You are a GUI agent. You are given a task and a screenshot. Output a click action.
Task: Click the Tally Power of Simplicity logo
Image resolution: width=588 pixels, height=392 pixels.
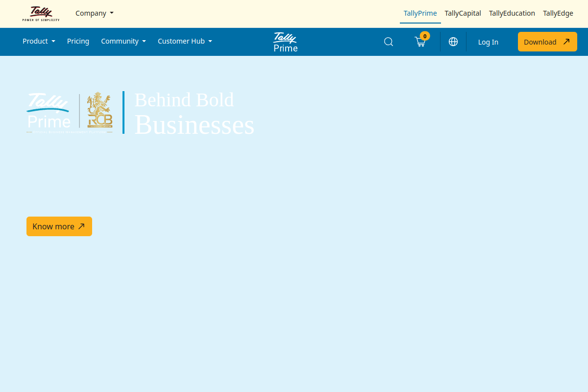[x=41, y=14]
